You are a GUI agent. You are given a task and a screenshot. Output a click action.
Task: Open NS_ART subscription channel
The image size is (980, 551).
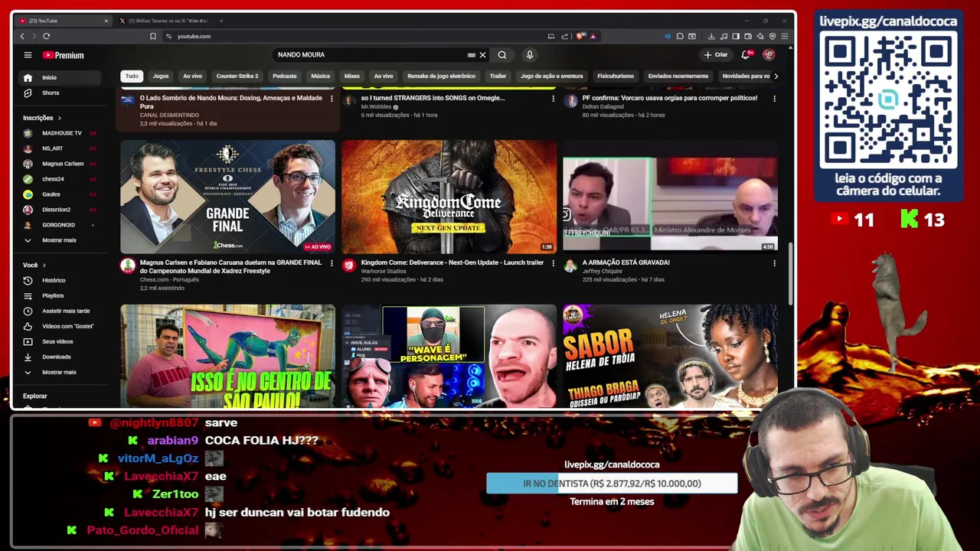(61, 148)
